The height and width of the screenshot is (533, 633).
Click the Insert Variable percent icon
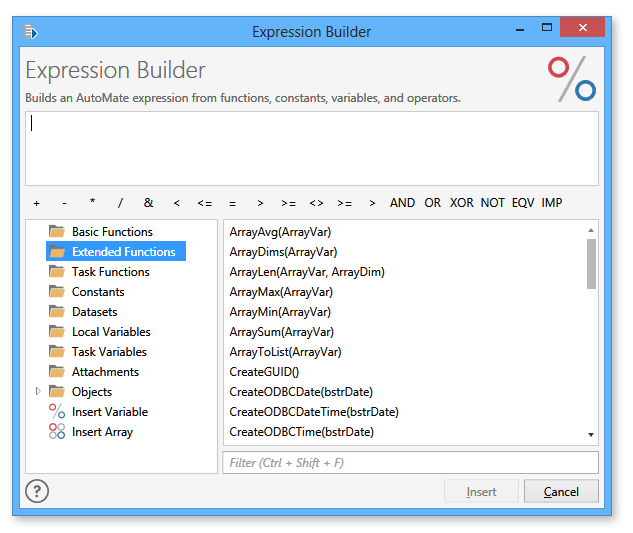pyautogui.click(x=56, y=412)
